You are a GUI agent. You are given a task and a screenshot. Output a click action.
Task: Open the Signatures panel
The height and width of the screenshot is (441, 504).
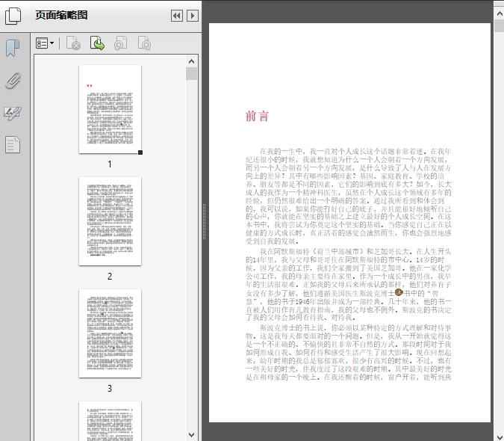[x=13, y=113]
